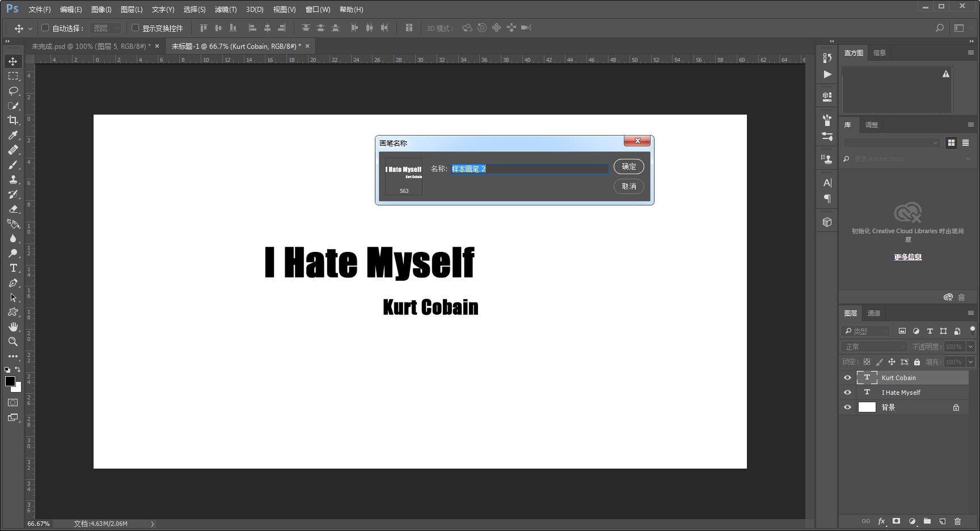Select the Horizontal Type tool
Screen dimensions: 980x531
click(x=13, y=268)
